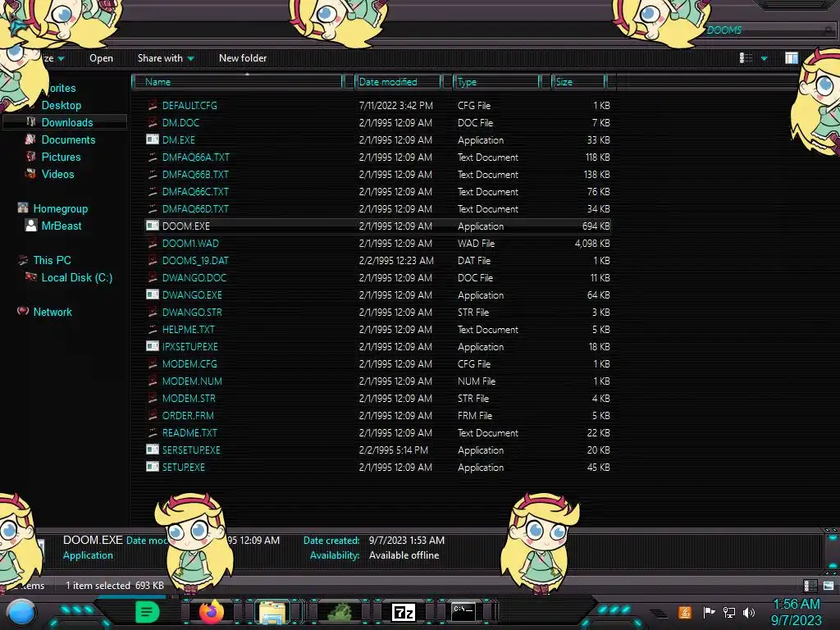
Task: Sort by the Type column header
Action: (496, 81)
